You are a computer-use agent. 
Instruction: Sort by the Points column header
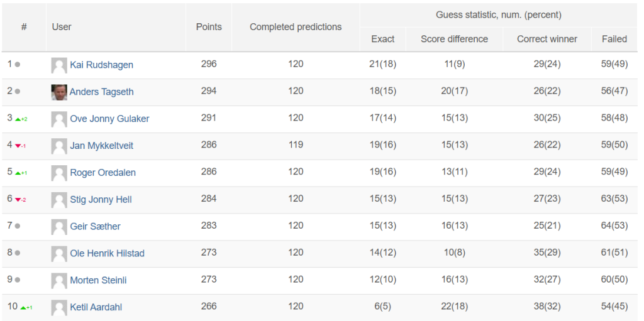(x=209, y=27)
